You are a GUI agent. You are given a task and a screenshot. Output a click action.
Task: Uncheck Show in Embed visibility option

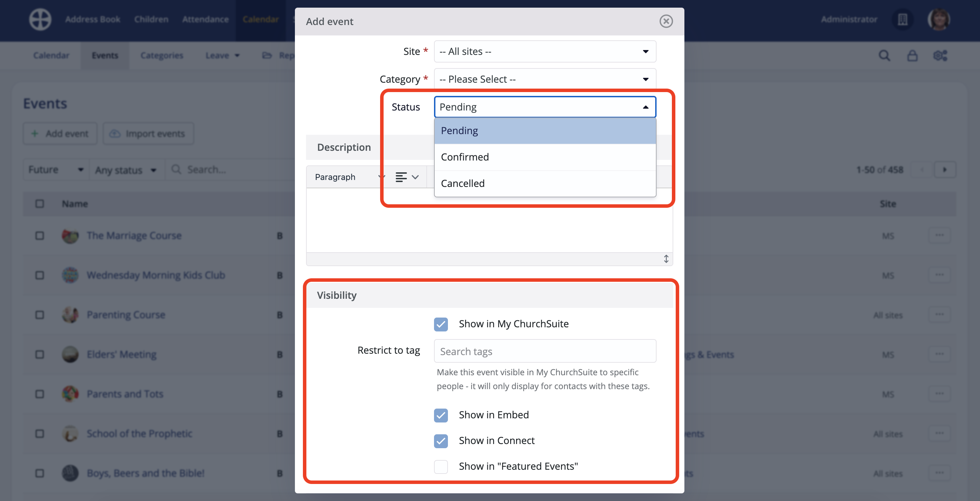pyautogui.click(x=441, y=416)
